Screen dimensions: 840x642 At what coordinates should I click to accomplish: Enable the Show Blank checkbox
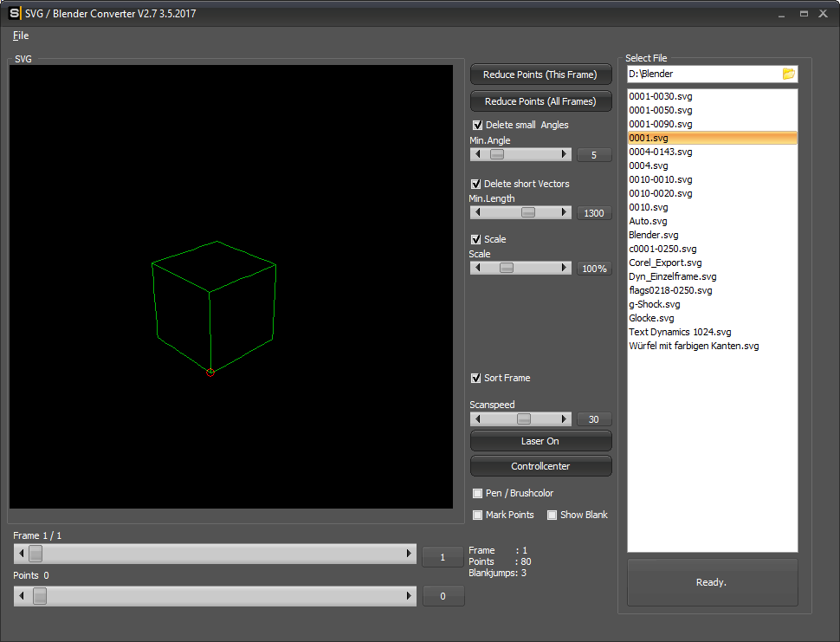pos(552,515)
